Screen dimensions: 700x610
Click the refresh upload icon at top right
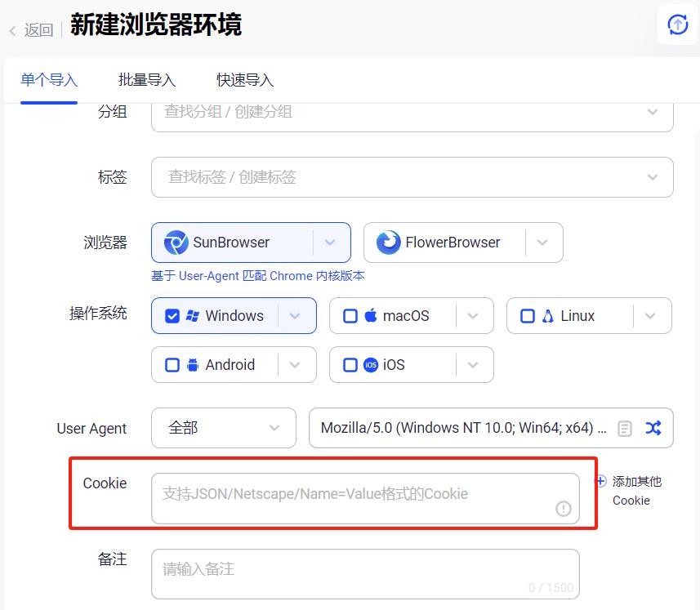pos(677,25)
